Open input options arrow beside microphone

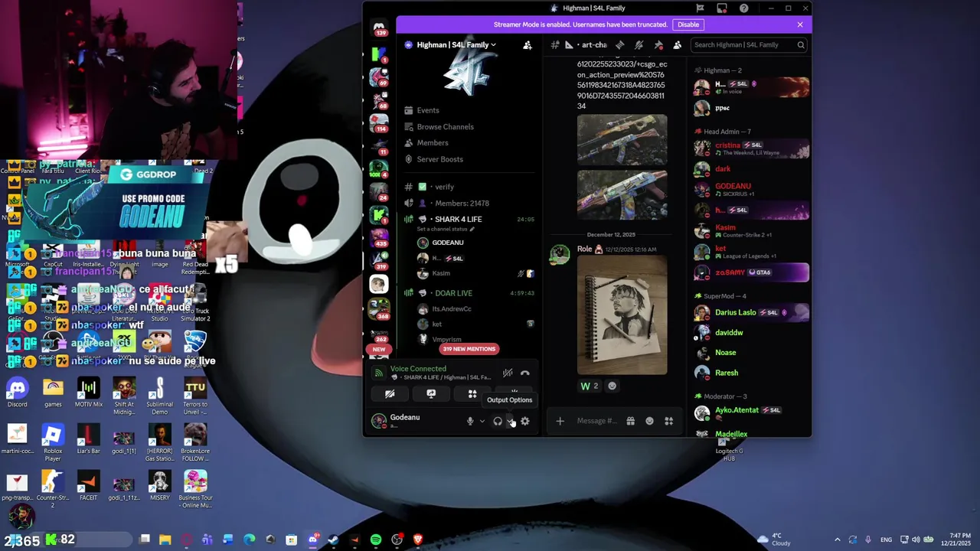(482, 421)
